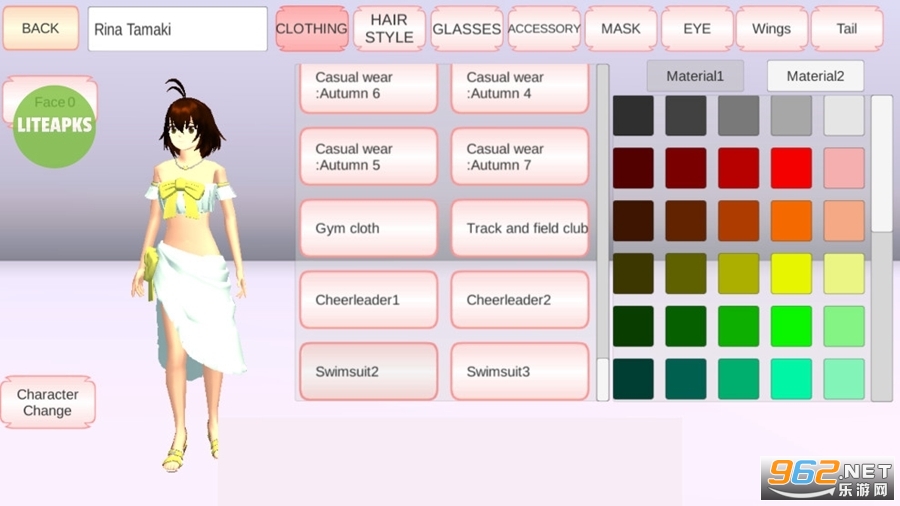
Task: Open the ACCESSORY category tab
Action: pyautogui.click(x=544, y=29)
